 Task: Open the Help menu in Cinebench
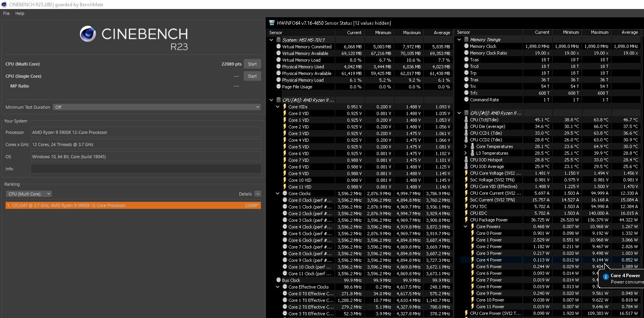(20, 13)
